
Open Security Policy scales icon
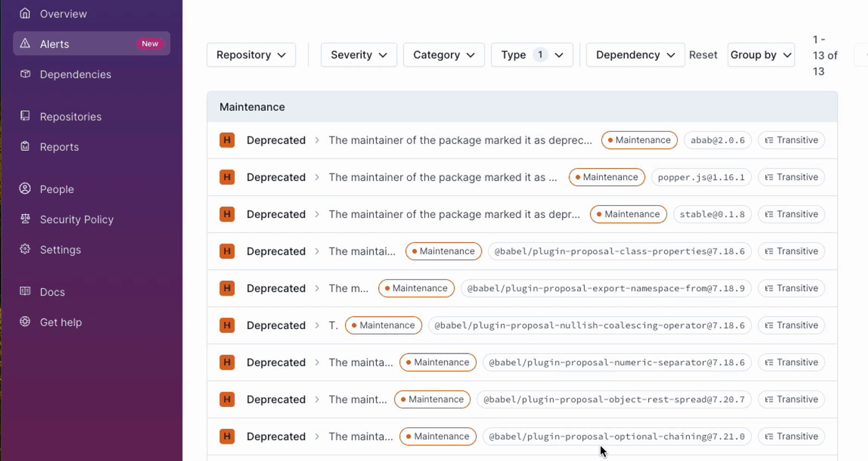(x=25, y=219)
